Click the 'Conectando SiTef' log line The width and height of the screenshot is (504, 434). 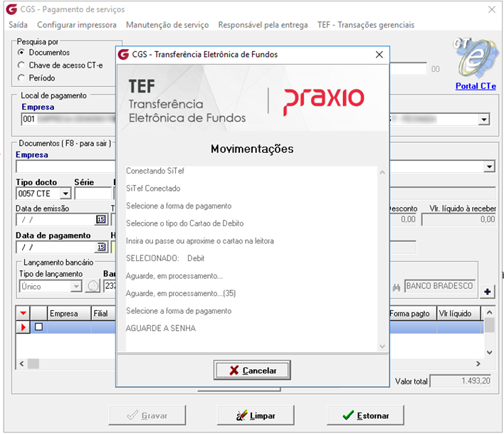pyautogui.click(x=155, y=171)
